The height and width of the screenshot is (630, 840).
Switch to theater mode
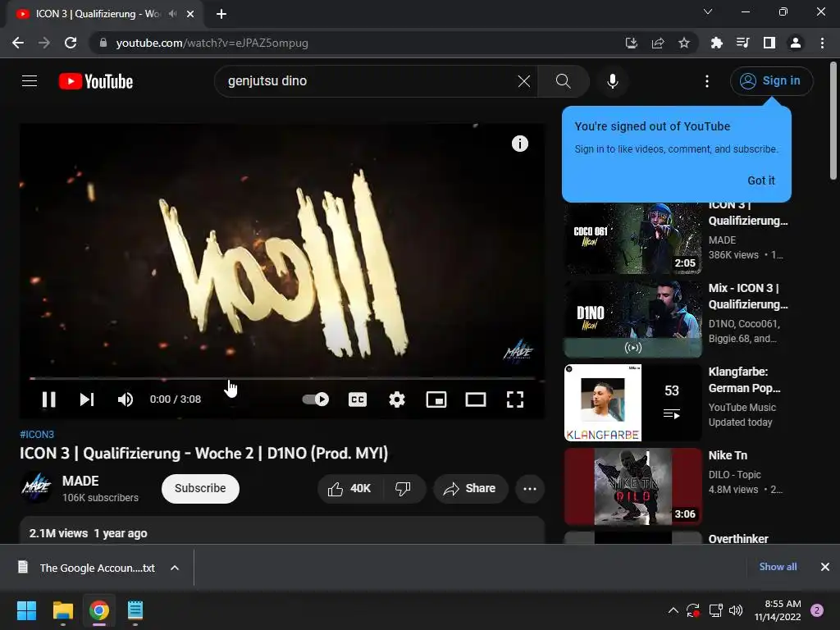(x=476, y=399)
